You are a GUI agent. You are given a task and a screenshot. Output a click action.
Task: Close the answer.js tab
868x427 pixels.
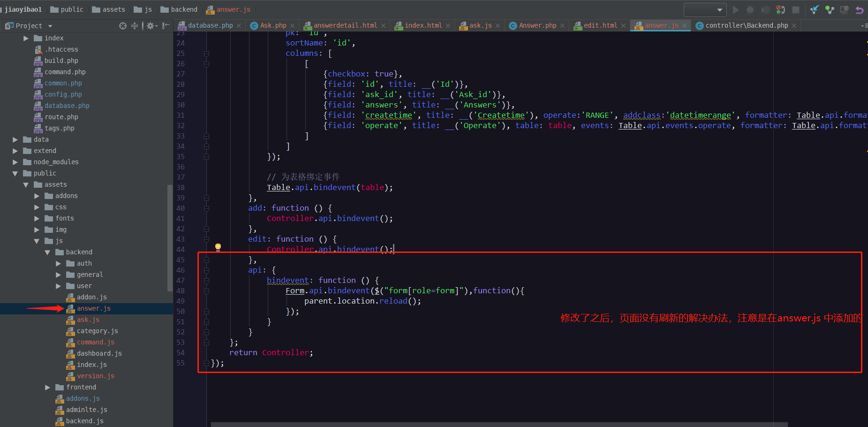[x=685, y=26]
